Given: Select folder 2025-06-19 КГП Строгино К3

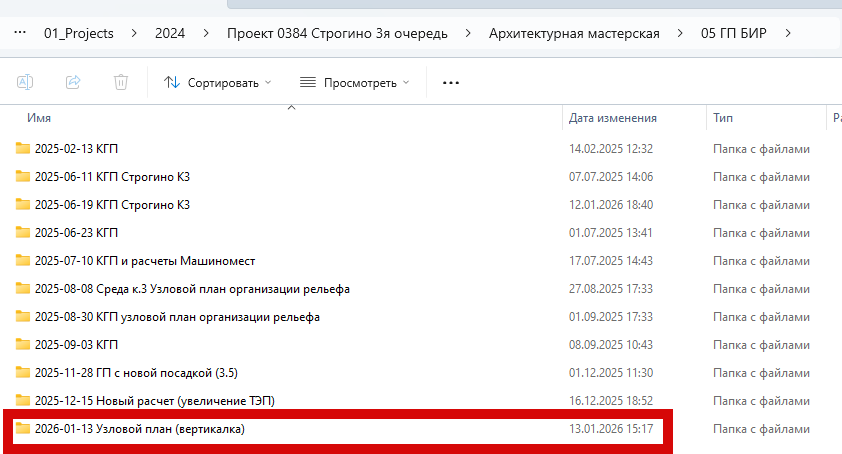Looking at the screenshot, I should pos(112,205).
